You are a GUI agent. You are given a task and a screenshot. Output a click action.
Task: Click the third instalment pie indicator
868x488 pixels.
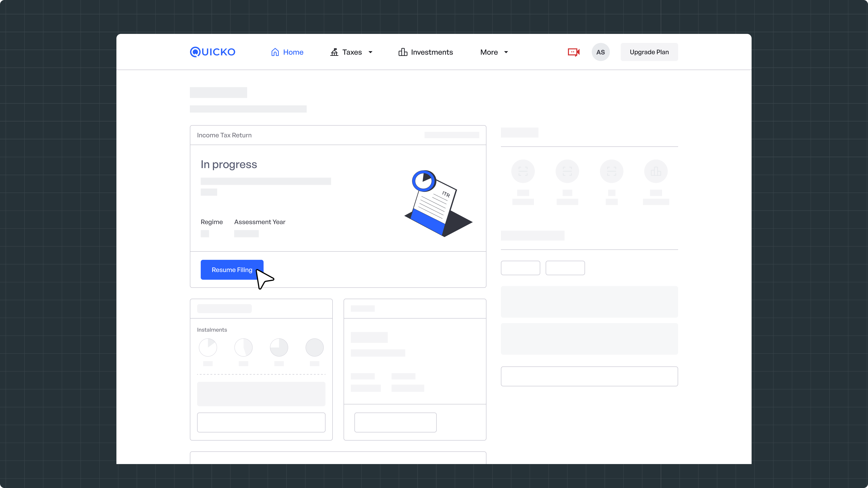click(x=279, y=347)
